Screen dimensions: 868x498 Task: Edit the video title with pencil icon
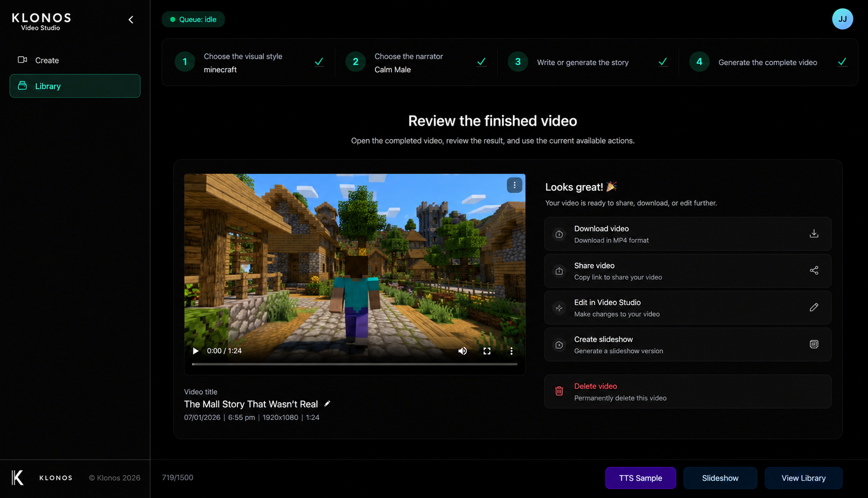tap(327, 404)
